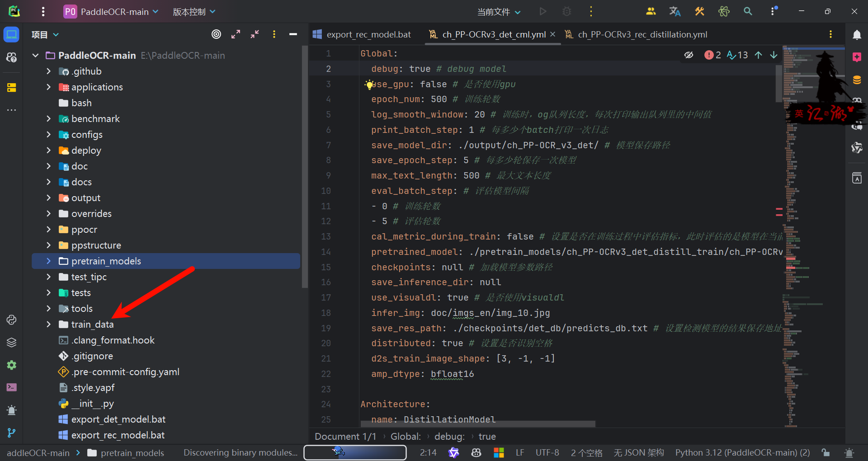Open Search Everywhere magnifier
The image size is (868, 461).
pos(748,12)
